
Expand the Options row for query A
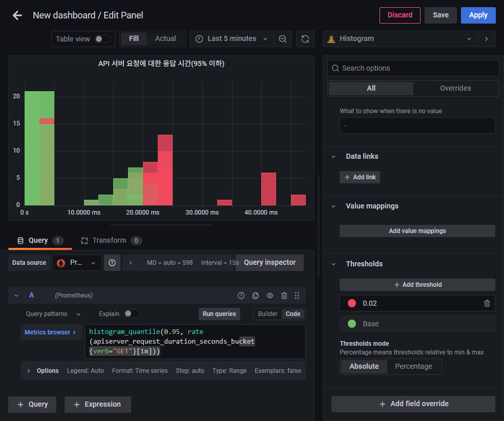pyautogui.click(x=29, y=371)
